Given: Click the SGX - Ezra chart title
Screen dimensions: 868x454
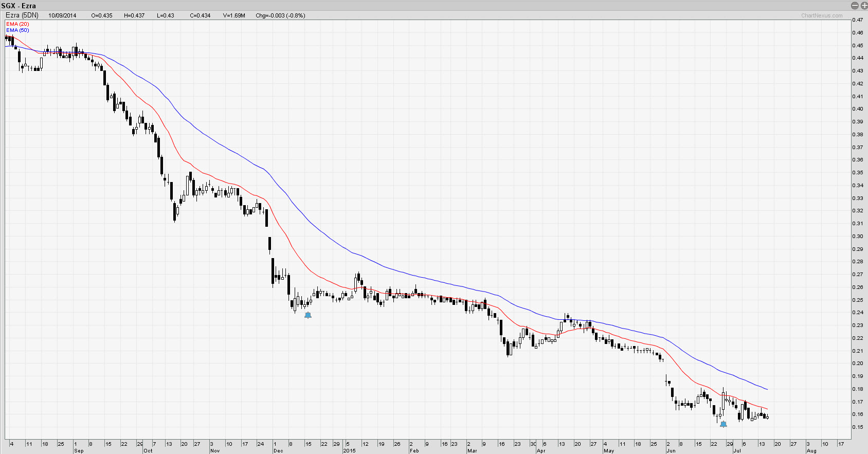Looking at the screenshot, I should (x=19, y=6).
